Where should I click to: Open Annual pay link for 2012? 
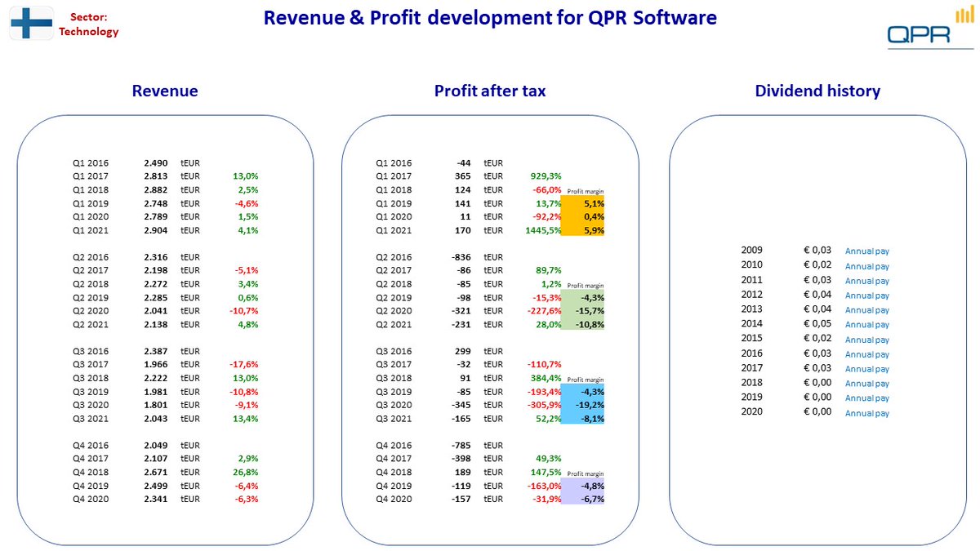[867, 295]
